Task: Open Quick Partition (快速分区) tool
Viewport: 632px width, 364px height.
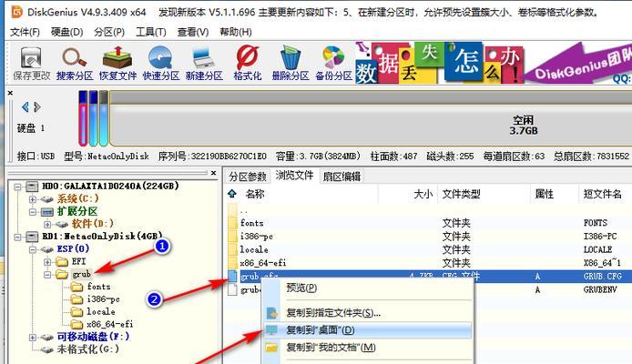Action: pyautogui.click(x=161, y=64)
